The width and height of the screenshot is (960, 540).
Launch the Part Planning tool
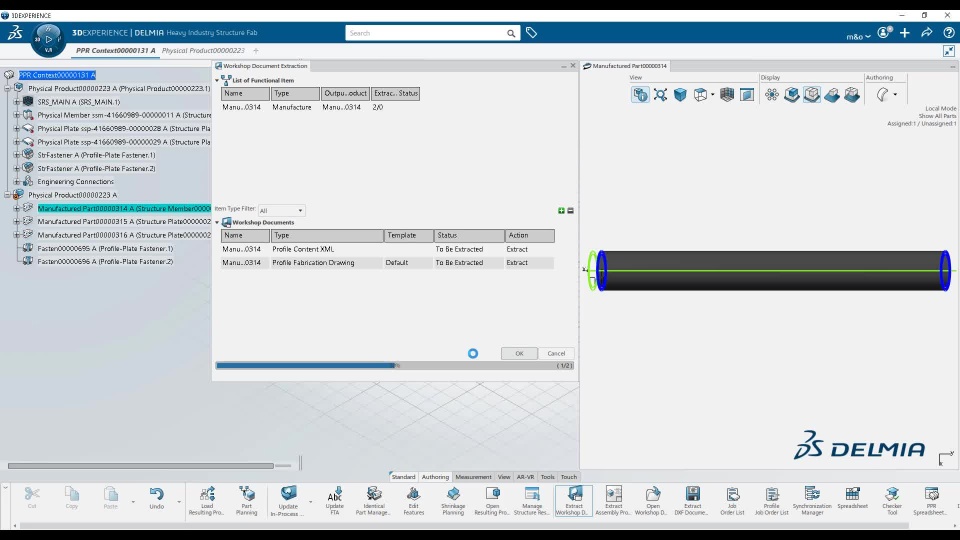[x=247, y=500]
